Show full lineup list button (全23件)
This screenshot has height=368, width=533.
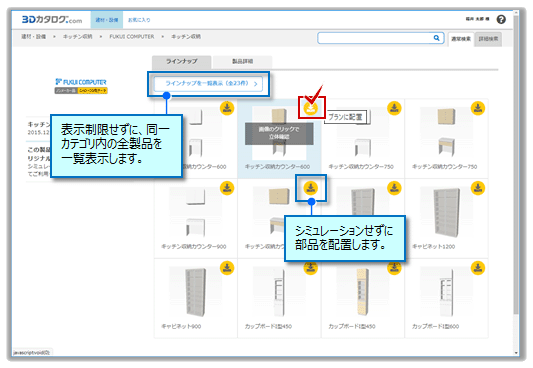pyautogui.click(x=208, y=84)
